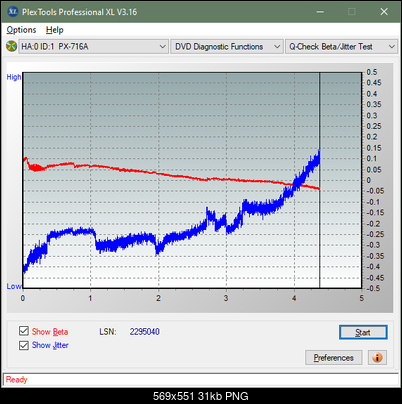The image size is (402, 404).
Task: Close the PlexTools Professional window
Action: coord(384,12)
